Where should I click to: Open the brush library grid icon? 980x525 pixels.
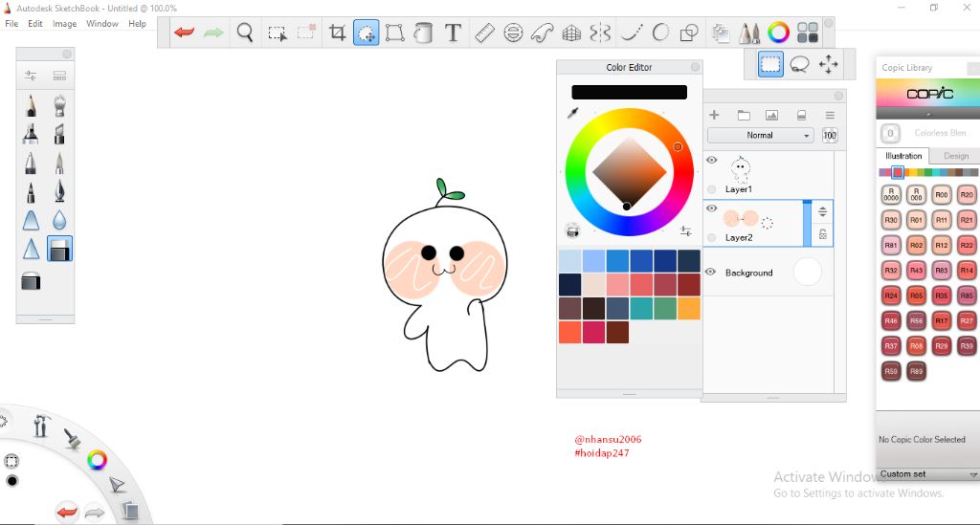(59, 76)
